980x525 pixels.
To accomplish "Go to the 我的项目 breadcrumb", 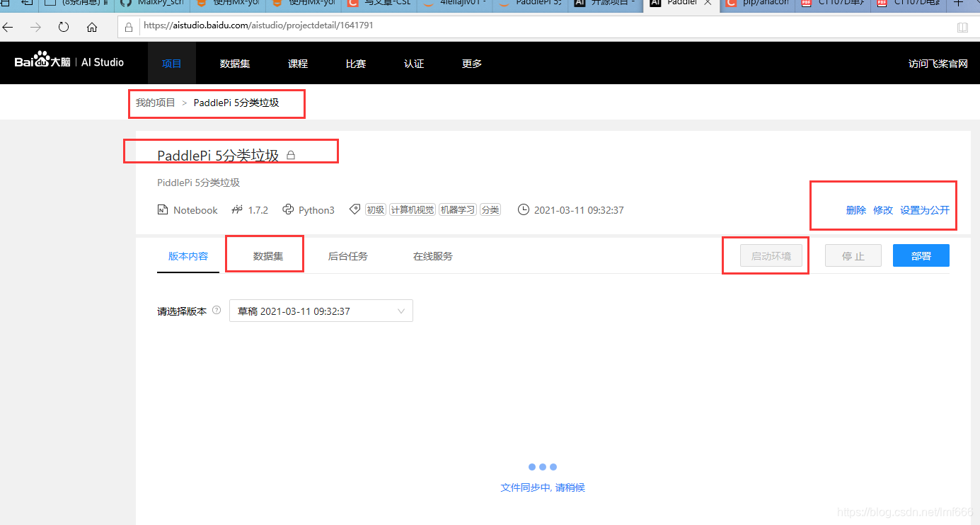I will tap(156, 103).
